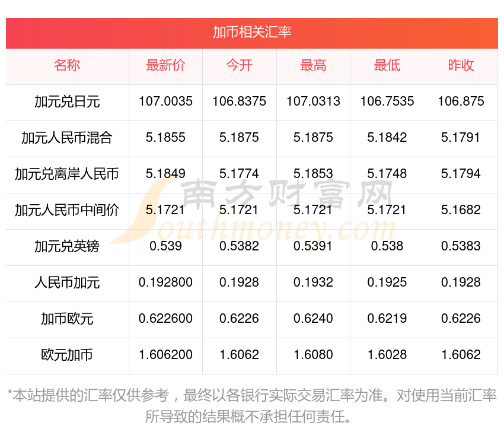Select high value 0.6240

tap(314, 319)
